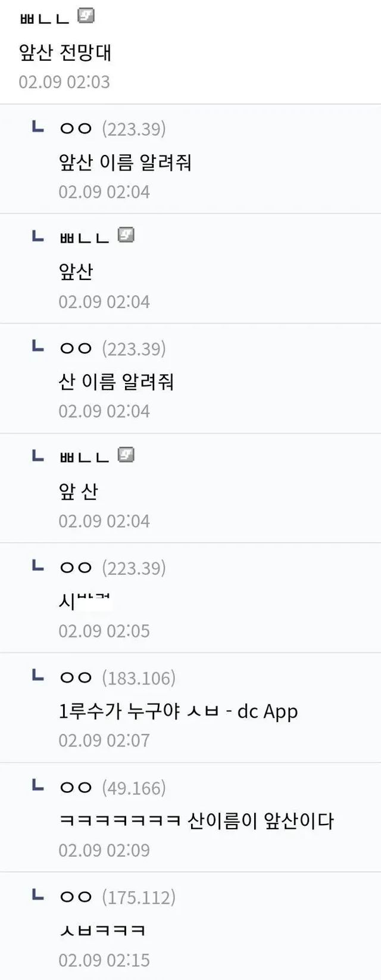Click the reply arrow above '앞산 이름 알려줘'
This screenshot has height=980, width=381.
38,126
